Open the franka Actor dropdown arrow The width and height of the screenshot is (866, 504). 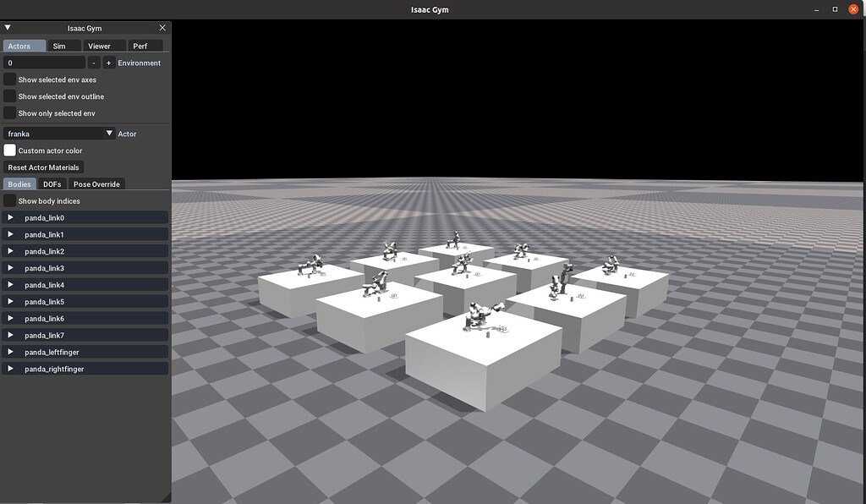click(110, 133)
